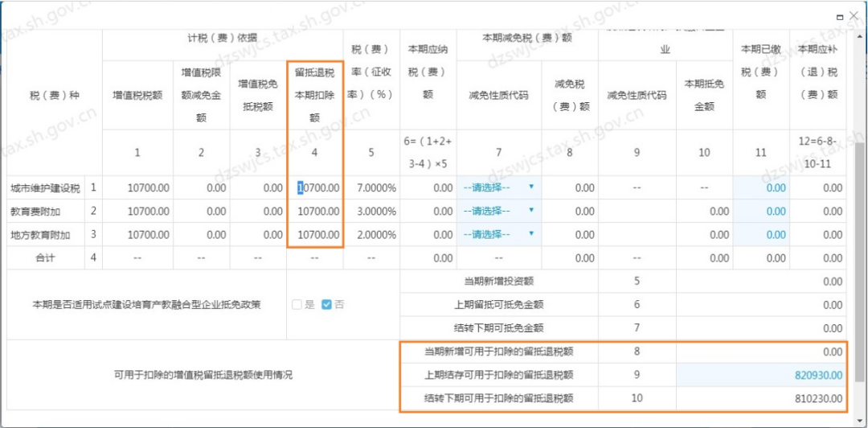
Task: Click 本期是否适用试点建设培育产教融合型企业抵免政策 label
Action: tap(147, 304)
